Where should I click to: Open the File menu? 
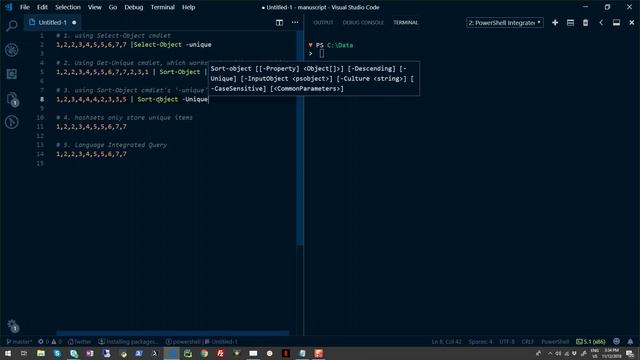(x=24, y=7)
